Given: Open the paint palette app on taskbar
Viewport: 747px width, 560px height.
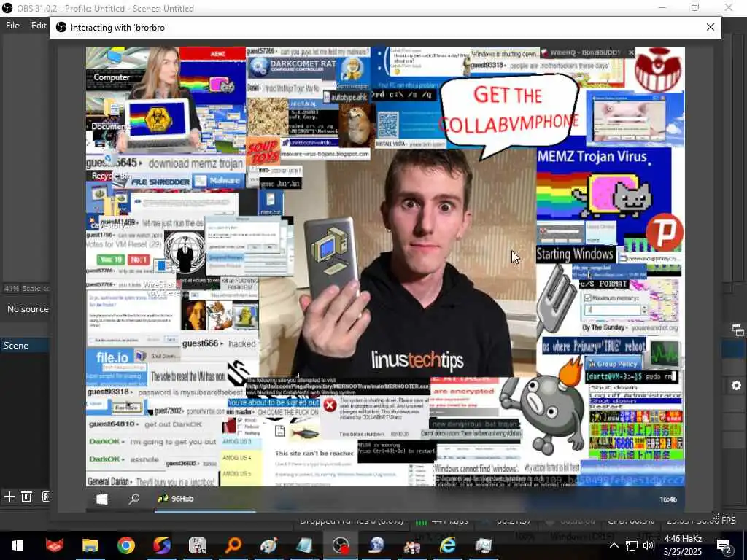Looking at the screenshot, I should (x=269, y=545).
